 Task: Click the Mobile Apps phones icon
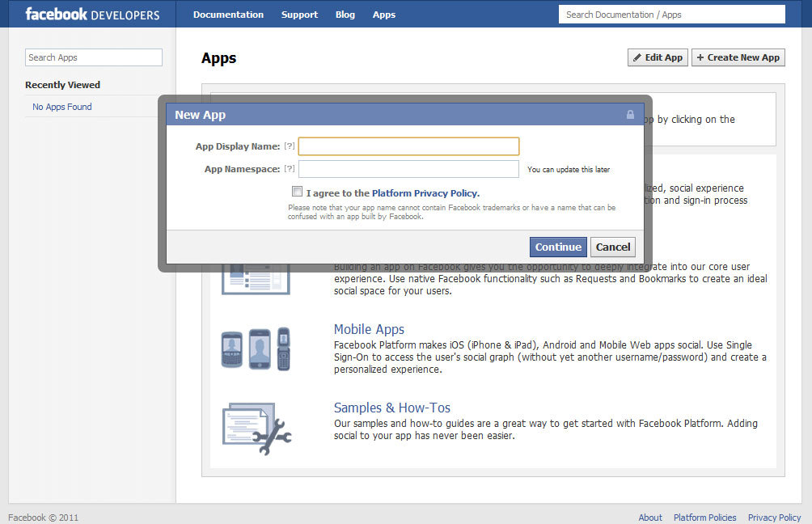(x=256, y=349)
